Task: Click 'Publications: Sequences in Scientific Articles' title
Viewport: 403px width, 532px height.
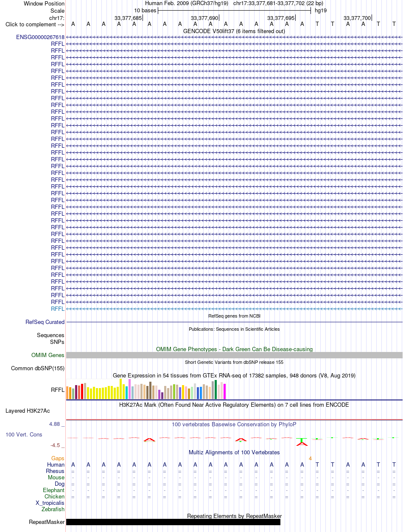Action: tap(234, 329)
